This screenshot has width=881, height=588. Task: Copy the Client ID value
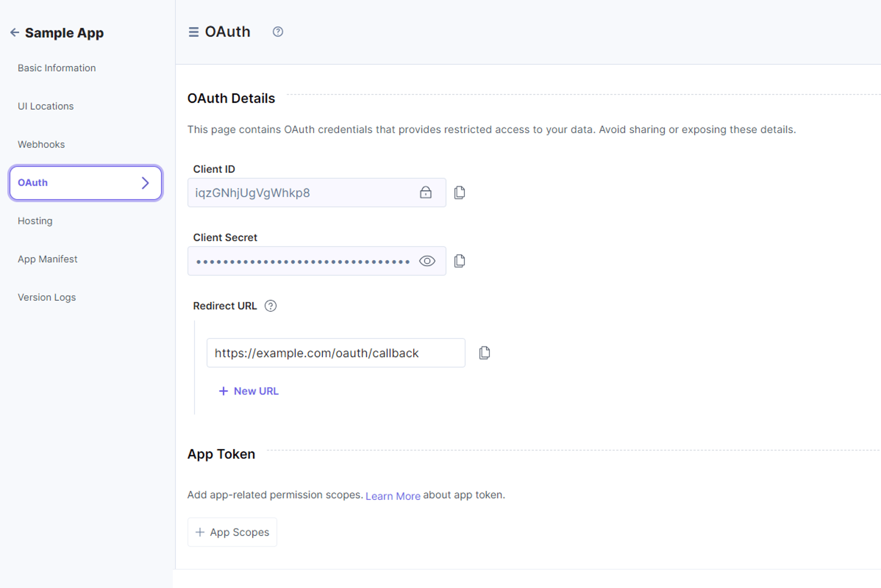(x=460, y=192)
